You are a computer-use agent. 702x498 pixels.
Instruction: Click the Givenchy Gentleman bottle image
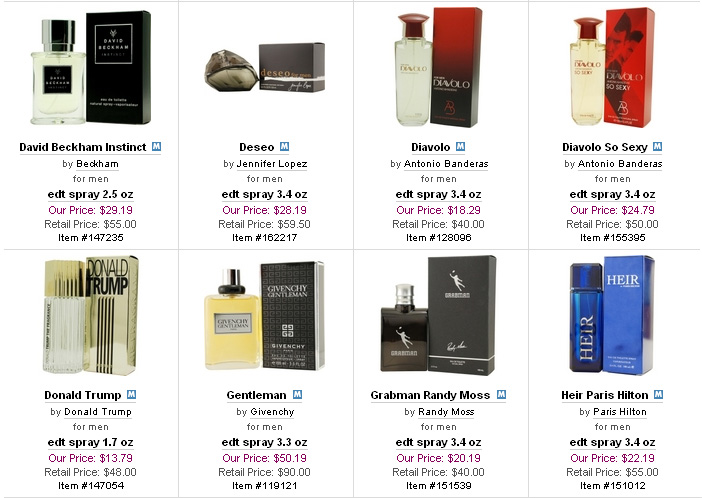pyautogui.click(x=264, y=316)
